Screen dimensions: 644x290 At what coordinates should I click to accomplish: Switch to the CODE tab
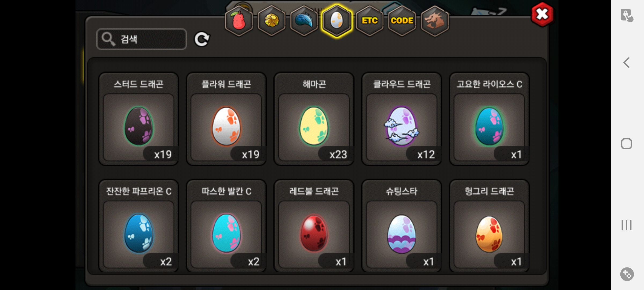(x=402, y=21)
